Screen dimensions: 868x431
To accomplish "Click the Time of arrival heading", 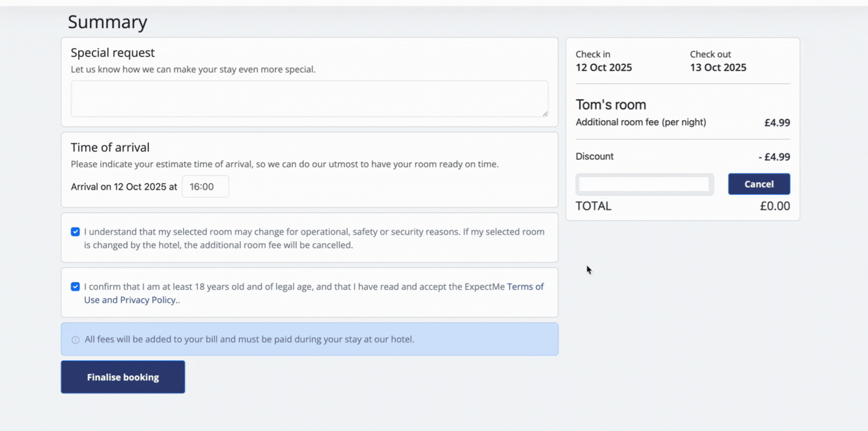I will pos(110,147).
